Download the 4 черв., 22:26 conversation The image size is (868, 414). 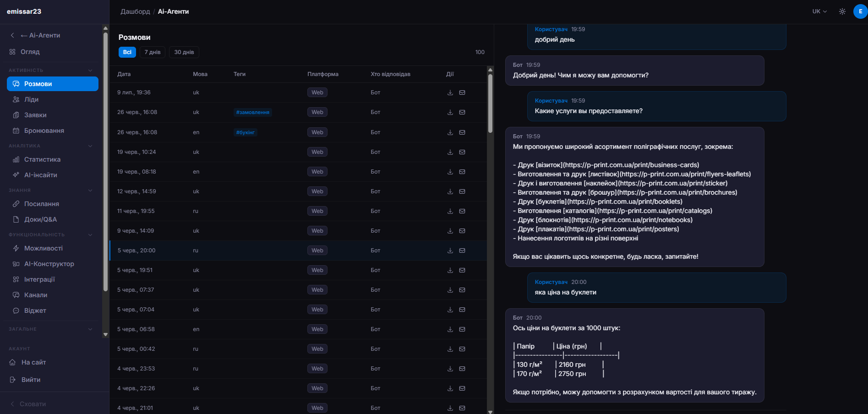click(450, 388)
